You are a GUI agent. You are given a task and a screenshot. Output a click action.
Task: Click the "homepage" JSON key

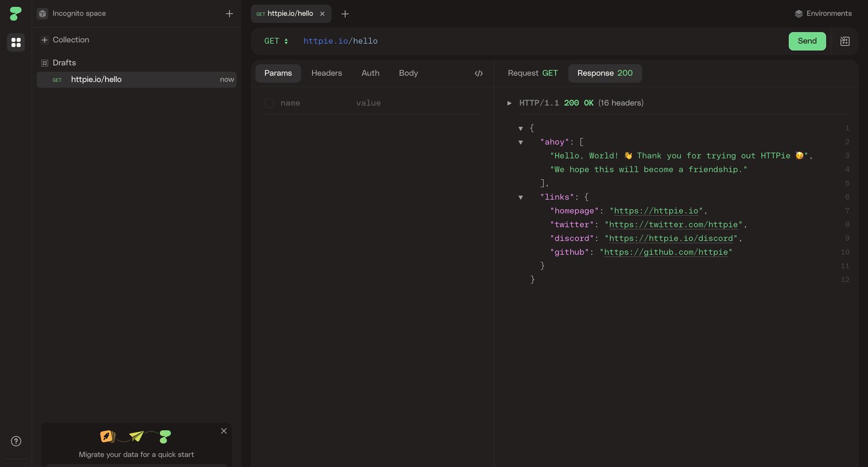(x=575, y=211)
